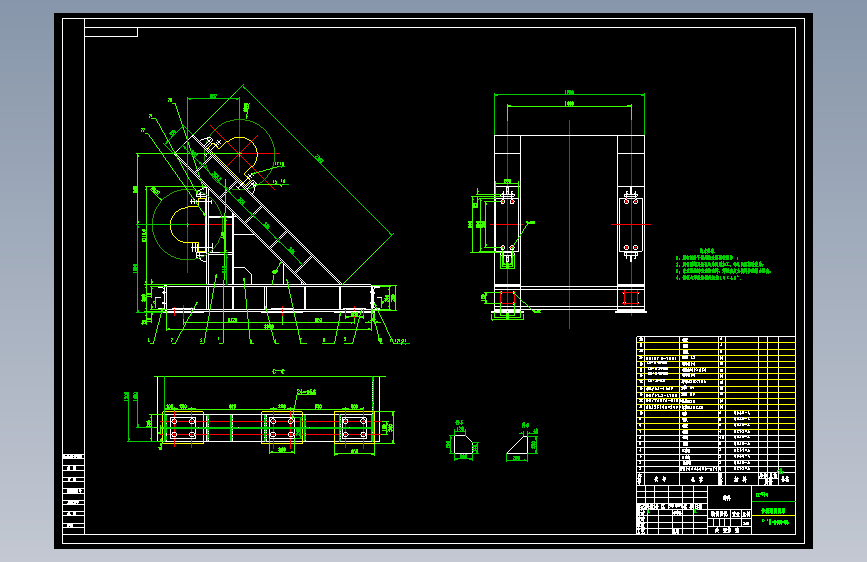Viewport: 867px width, 562px height.
Task: Select the inner width dimension above the front view
Action: click(x=570, y=104)
